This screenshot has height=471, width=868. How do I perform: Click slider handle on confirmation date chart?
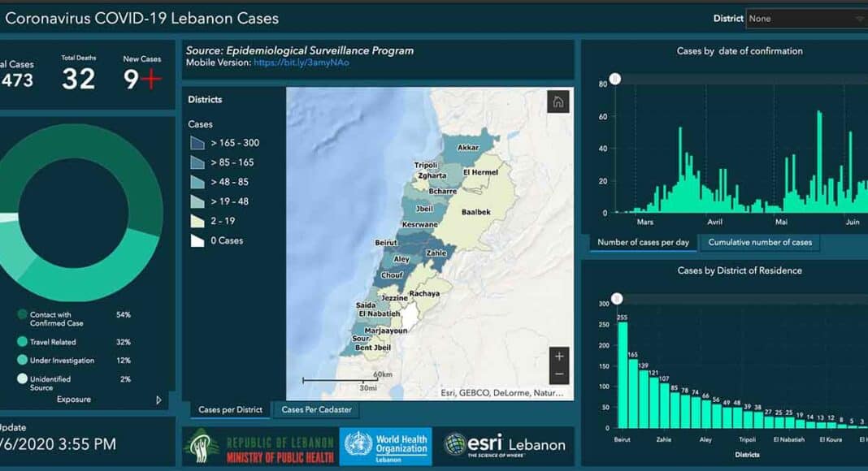615,79
